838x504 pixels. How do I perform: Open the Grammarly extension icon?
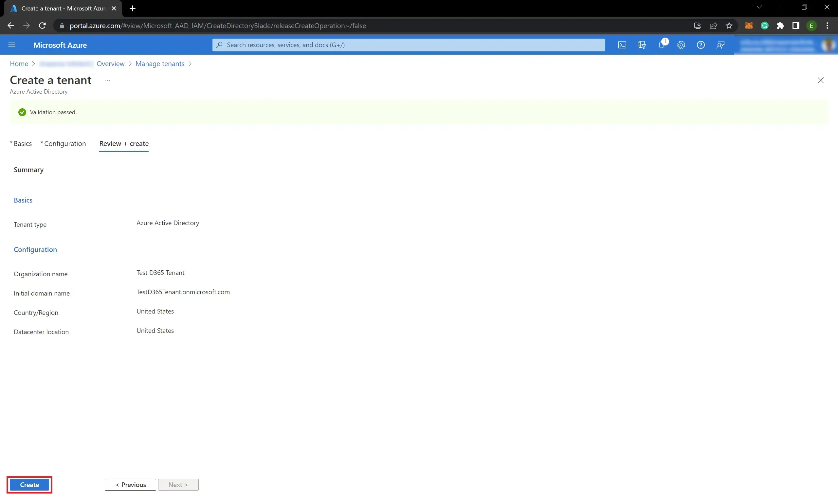(765, 26)
